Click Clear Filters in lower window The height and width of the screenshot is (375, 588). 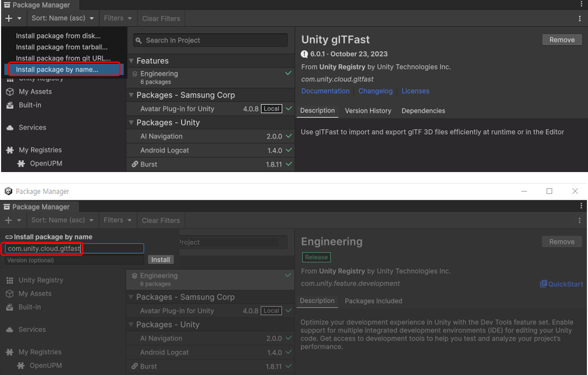pyautogui.click(x=161, y=220)
